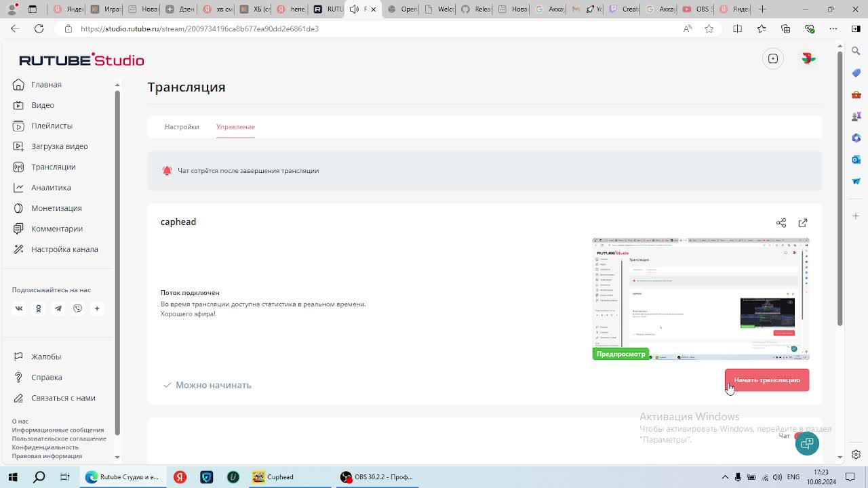868x488 pixels.
Task: Open the teal support chat bubble
Action: point(807,443)
